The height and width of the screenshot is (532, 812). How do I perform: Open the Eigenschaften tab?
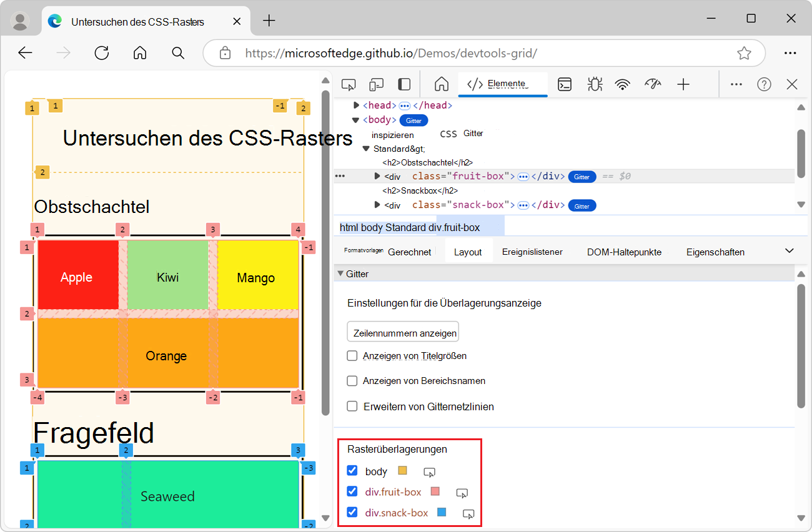(715, 252)
